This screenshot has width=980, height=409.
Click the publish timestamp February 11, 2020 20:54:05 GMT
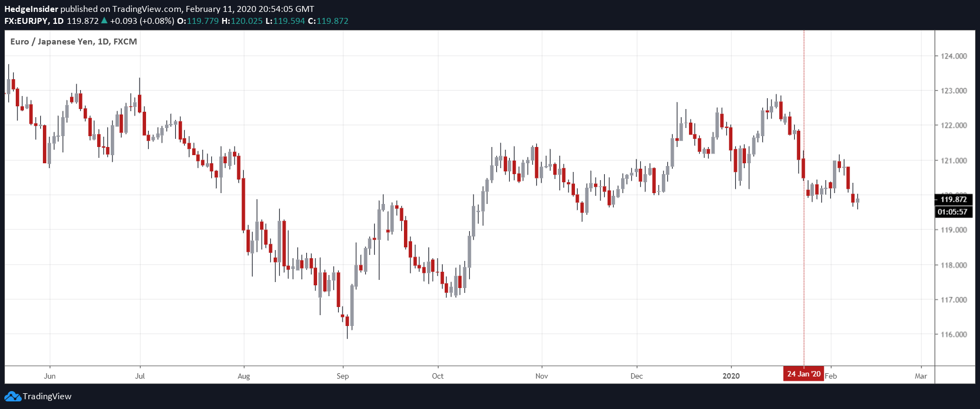click(x=250, y=9)
